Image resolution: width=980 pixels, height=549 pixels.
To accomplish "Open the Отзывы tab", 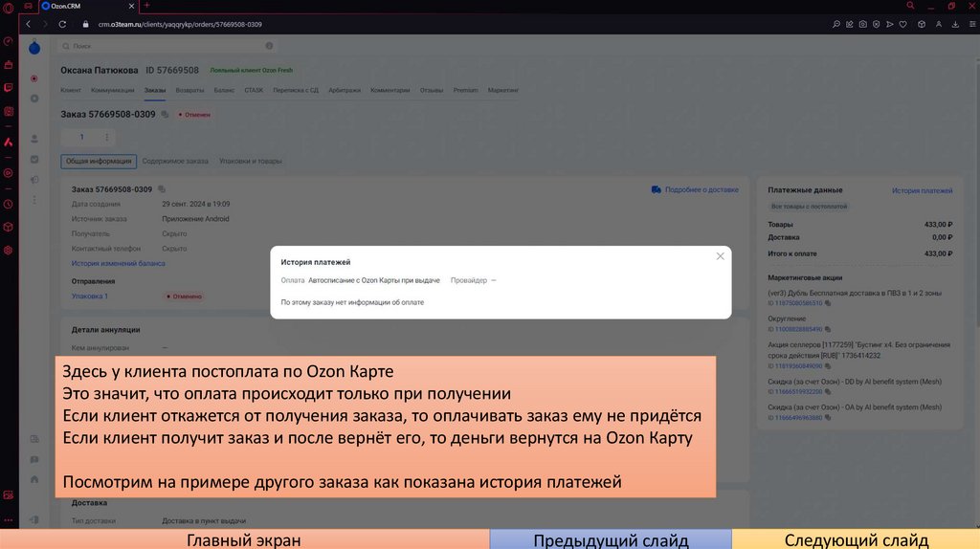I will [432, 91].
